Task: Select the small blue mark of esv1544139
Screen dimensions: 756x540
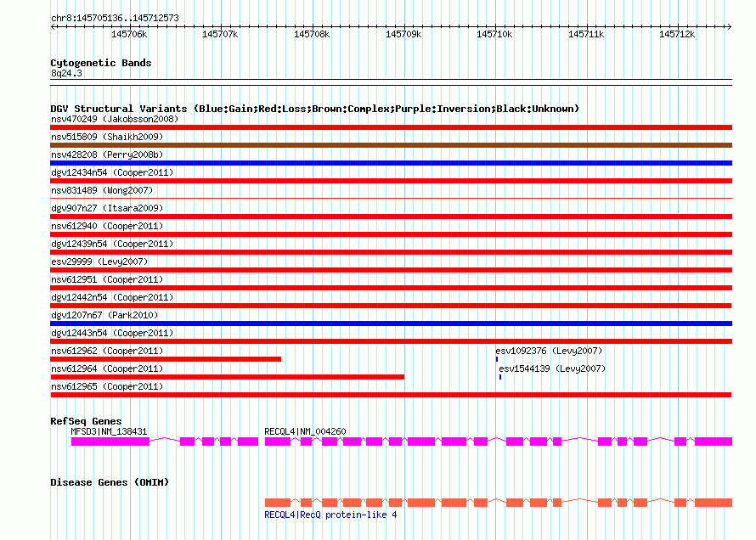Action: (x=500, y=377)
